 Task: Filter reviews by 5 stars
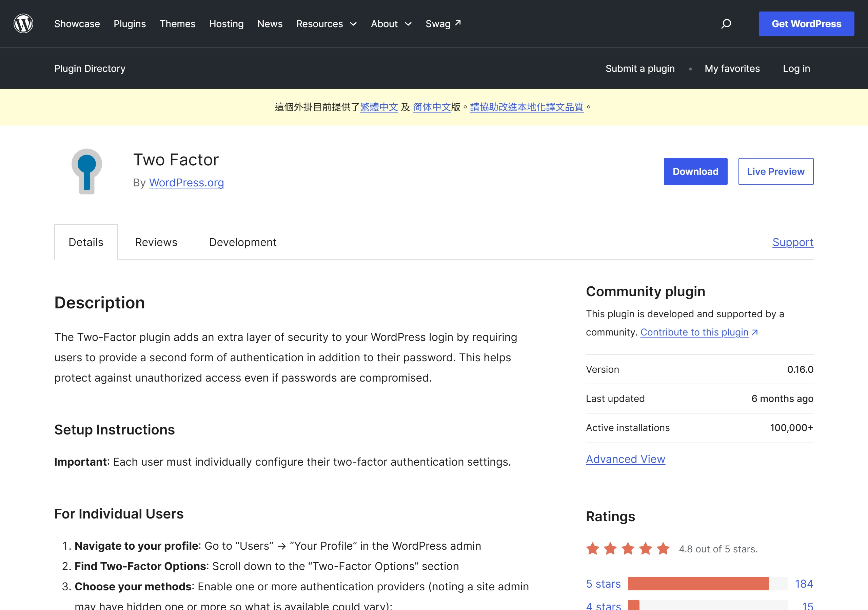(x=604, y=584)
